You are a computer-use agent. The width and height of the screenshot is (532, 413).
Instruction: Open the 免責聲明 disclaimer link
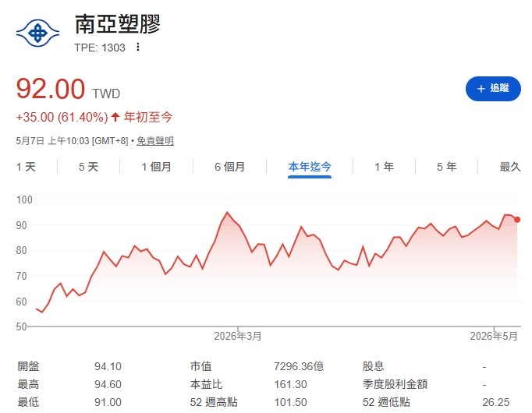155,141
